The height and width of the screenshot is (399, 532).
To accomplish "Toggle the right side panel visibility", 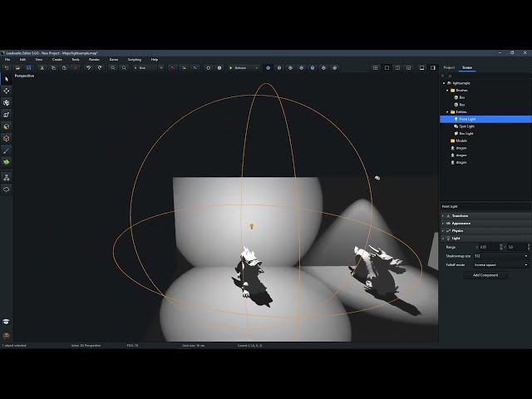I will (433, 68).
